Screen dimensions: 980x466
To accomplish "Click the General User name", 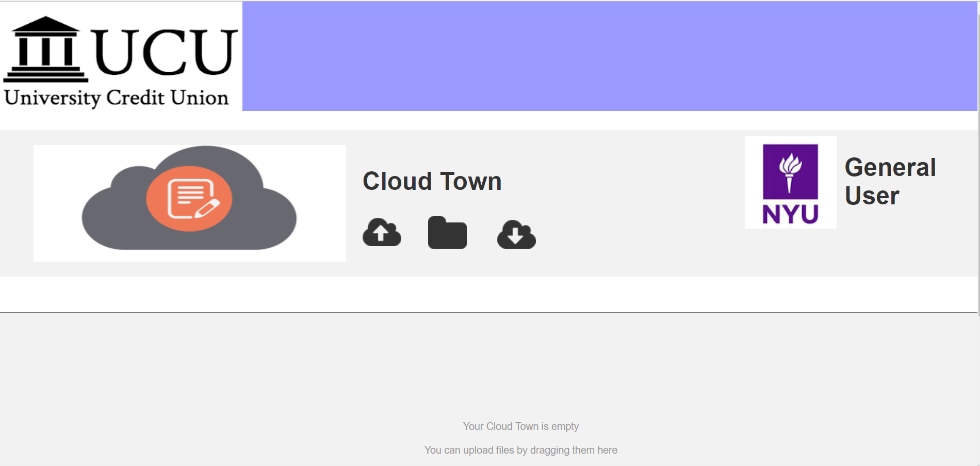I will 890,181.
